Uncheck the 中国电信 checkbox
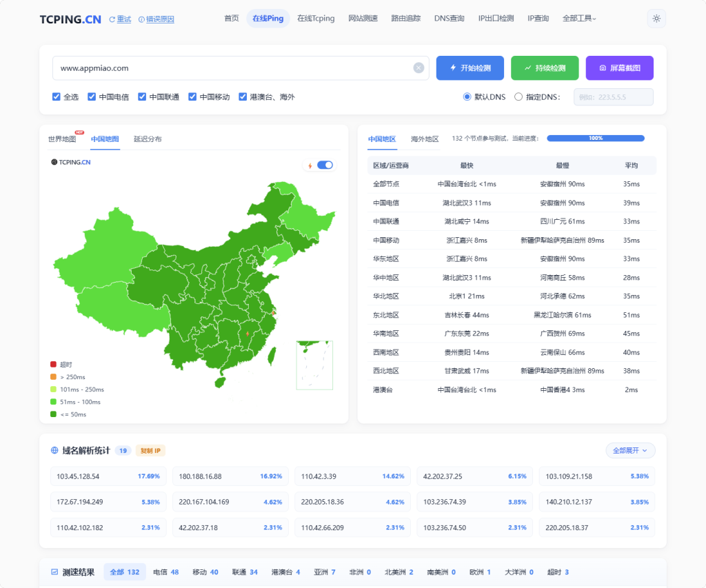The image size is (706, 588). 92,97
